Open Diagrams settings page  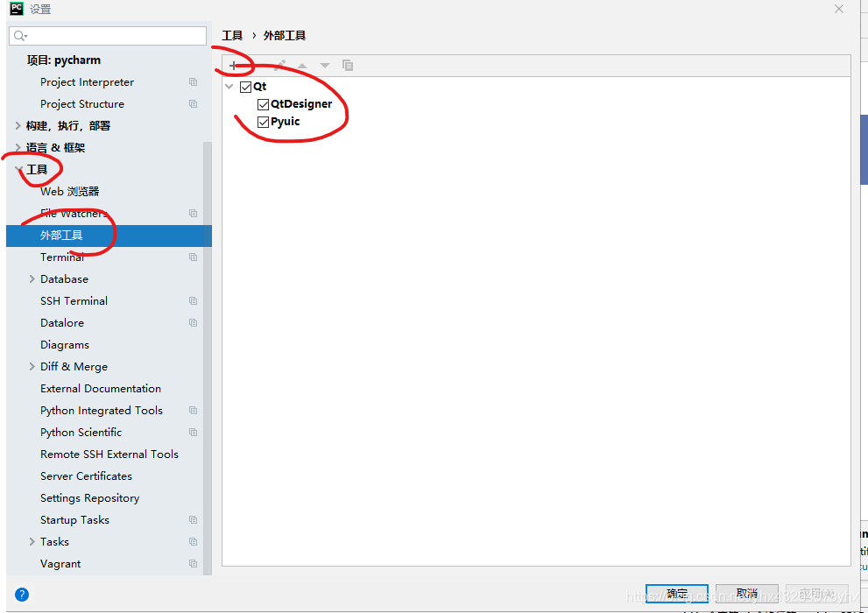click(64, 345)
